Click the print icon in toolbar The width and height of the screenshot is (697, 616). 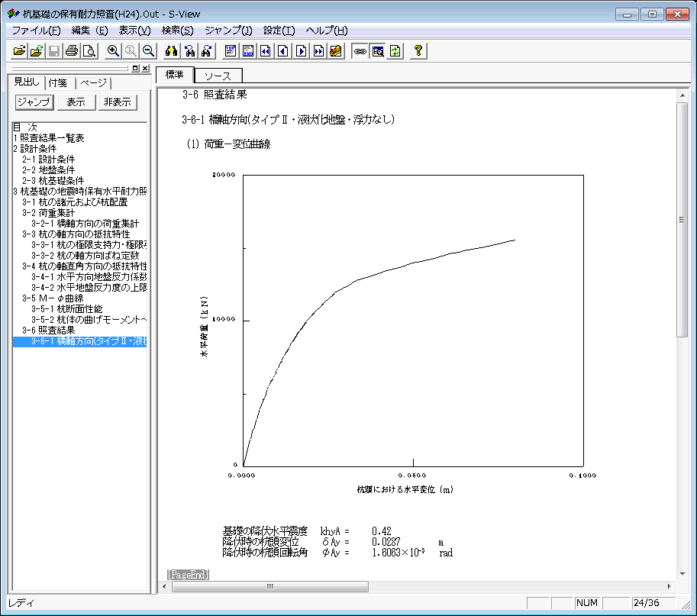pyautogui.click(x=72, y=51)
